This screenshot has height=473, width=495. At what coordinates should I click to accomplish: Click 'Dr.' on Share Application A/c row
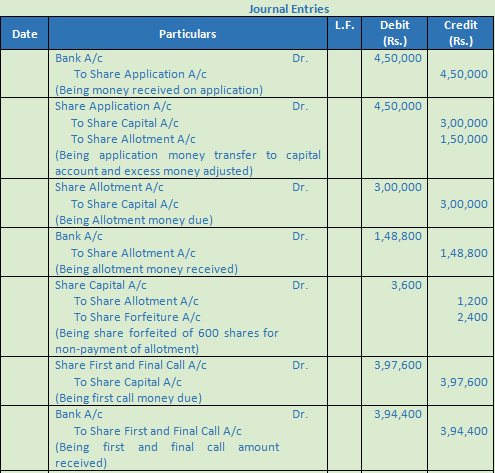click(300, 106)
